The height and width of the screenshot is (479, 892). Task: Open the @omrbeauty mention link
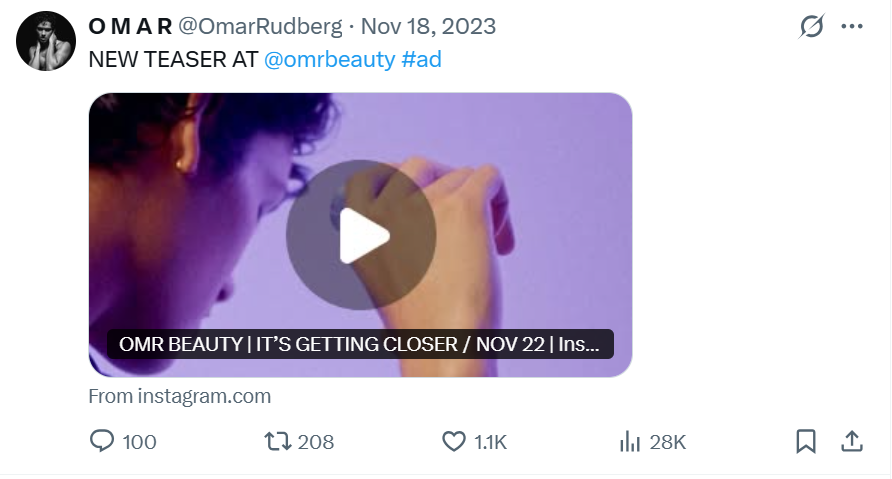coord(329,60)
